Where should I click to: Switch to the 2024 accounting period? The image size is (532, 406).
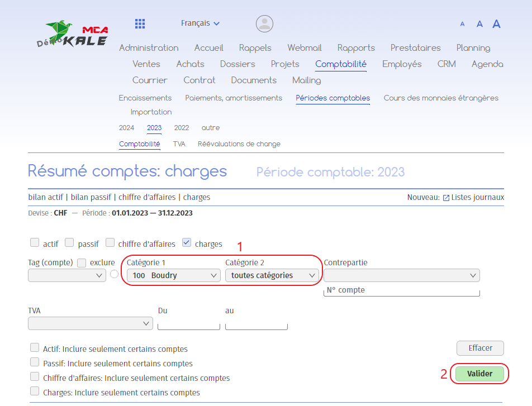point(126,128)
